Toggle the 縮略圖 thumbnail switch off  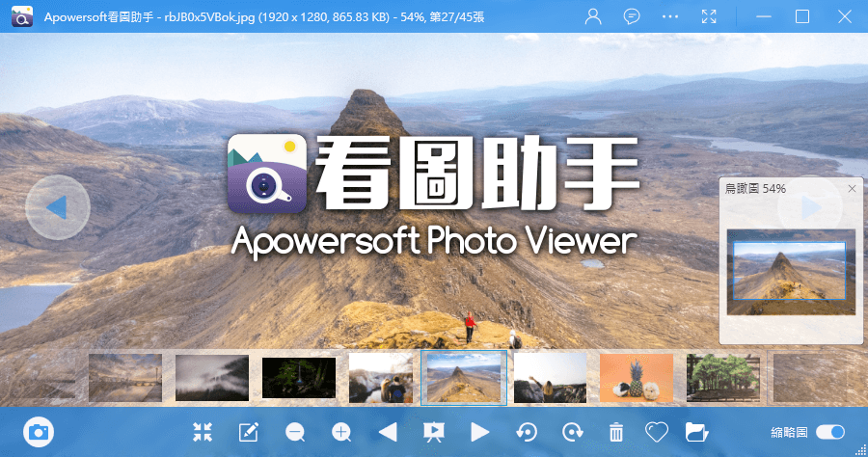coord(829,432)
